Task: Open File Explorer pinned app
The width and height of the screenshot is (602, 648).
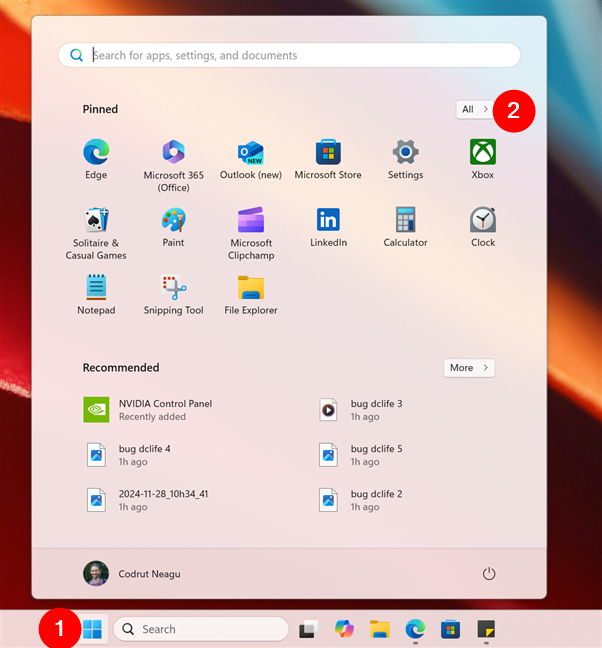Action: pyautogui.click(x=251, y=295)
